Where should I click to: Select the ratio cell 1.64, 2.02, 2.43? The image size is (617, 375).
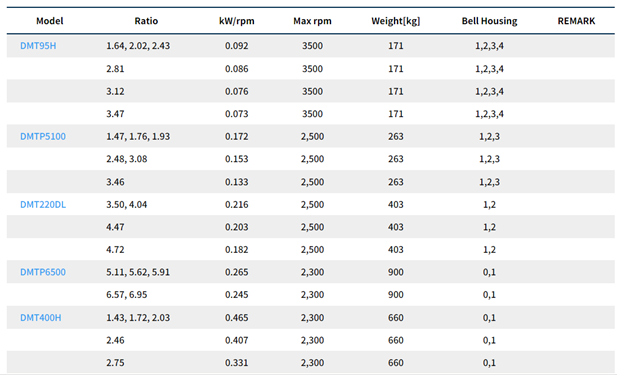click(x=138, y=46)
